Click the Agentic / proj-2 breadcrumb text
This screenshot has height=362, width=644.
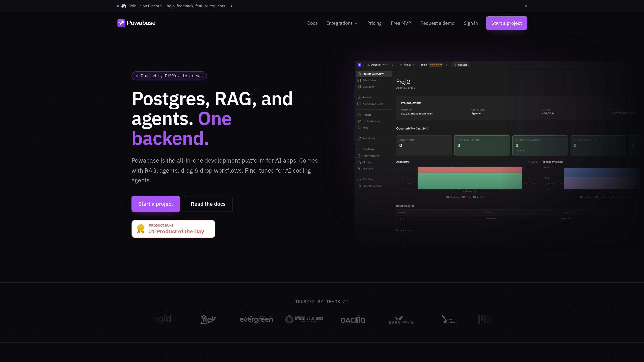coord(406,88)
